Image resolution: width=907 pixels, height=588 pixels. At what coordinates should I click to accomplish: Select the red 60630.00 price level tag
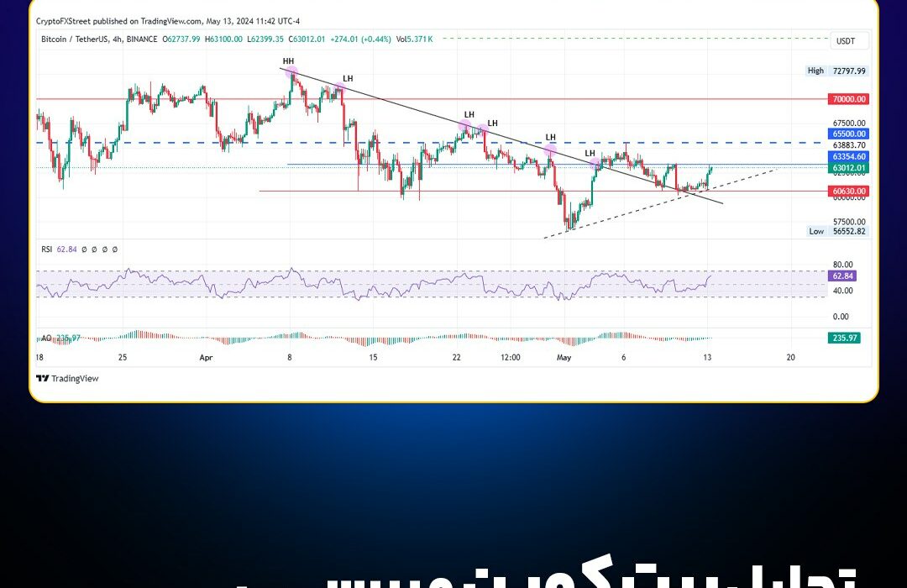[848, 191]
